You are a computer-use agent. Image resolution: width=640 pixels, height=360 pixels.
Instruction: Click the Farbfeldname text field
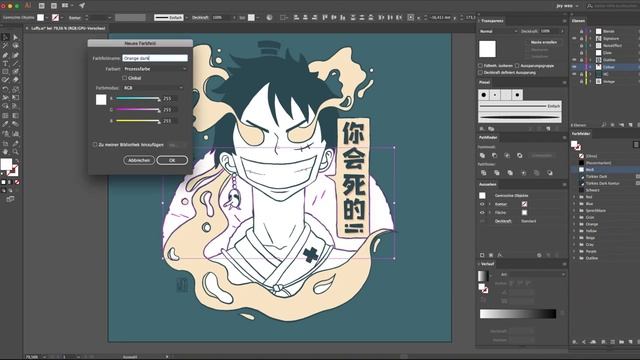(155, 58)
